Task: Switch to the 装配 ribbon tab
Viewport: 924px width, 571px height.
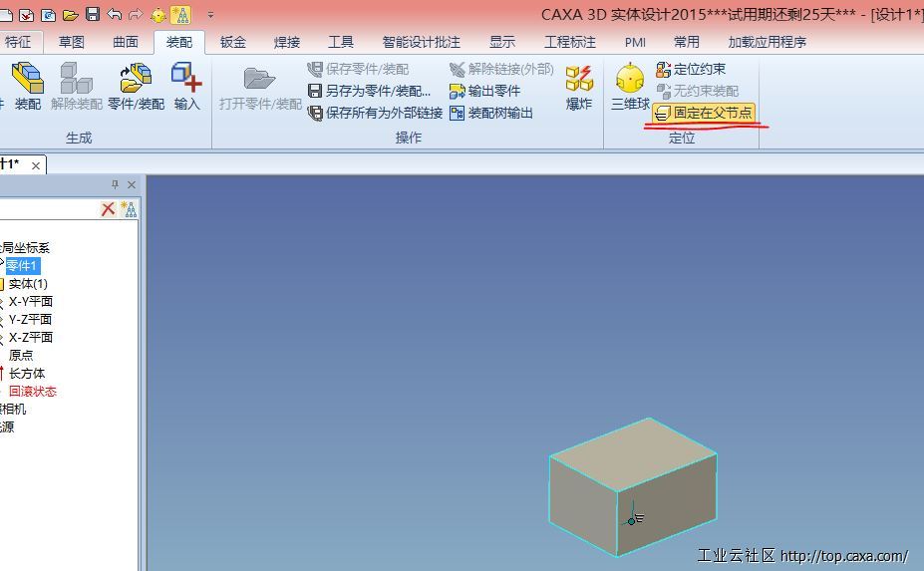Action: tap(179, 42)
